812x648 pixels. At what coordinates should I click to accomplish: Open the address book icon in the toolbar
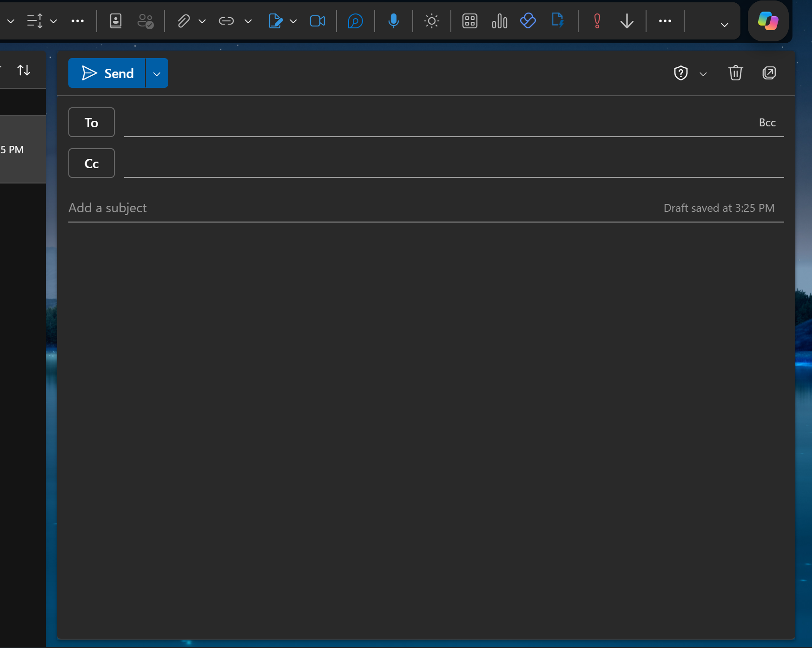coord(116,21)
